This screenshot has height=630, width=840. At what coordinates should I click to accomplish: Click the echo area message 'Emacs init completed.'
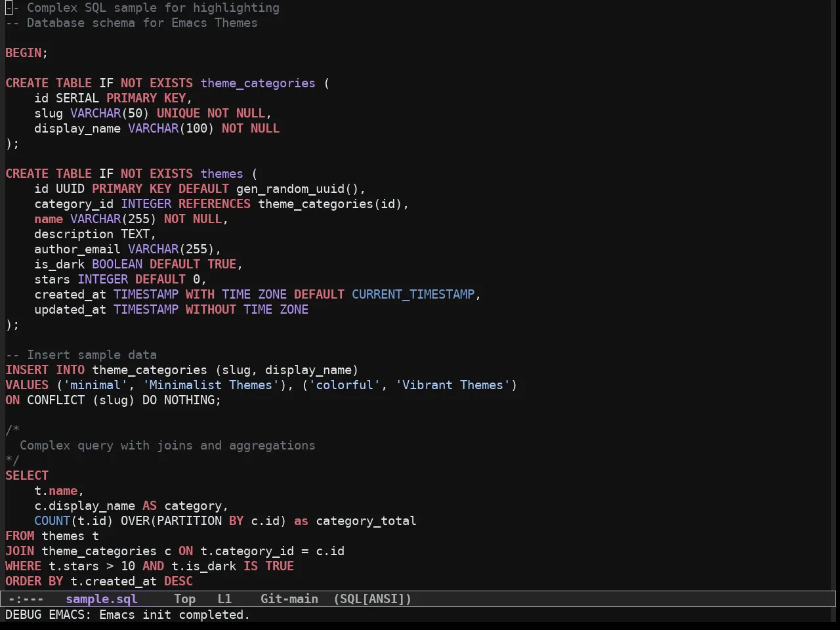click(x=175, y=615)
